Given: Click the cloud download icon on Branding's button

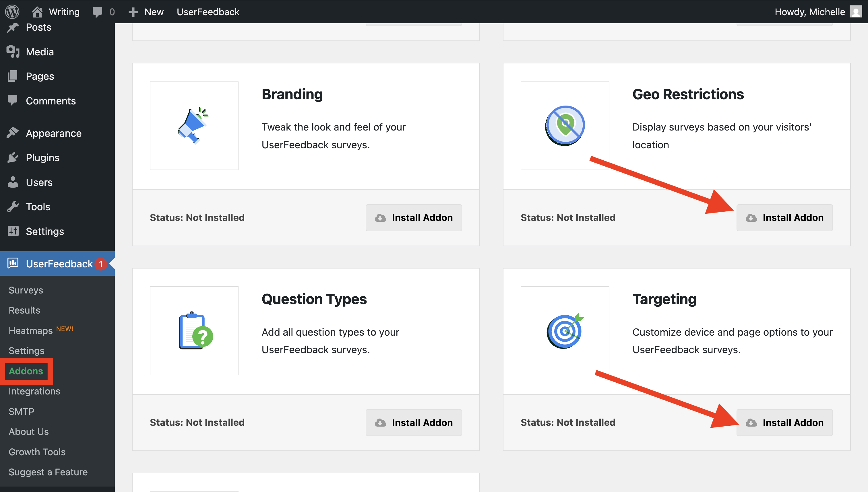Looking at the screenshot, I should [381, 218].
